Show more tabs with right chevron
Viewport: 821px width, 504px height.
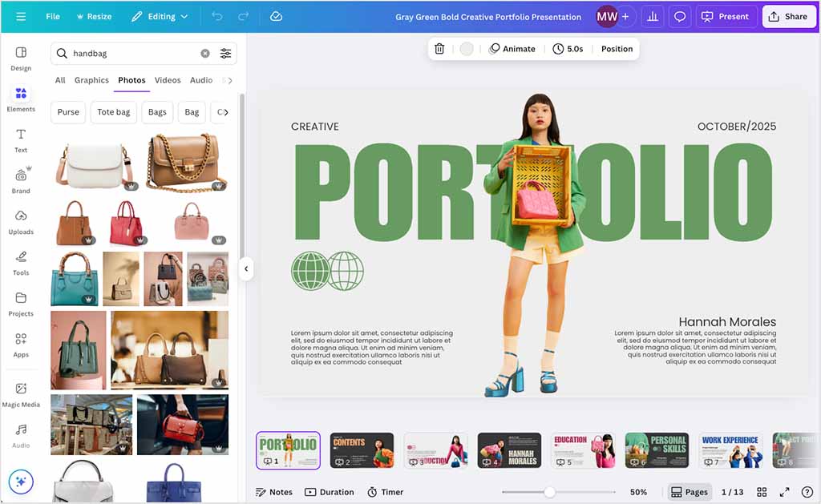tap(230, 80)
